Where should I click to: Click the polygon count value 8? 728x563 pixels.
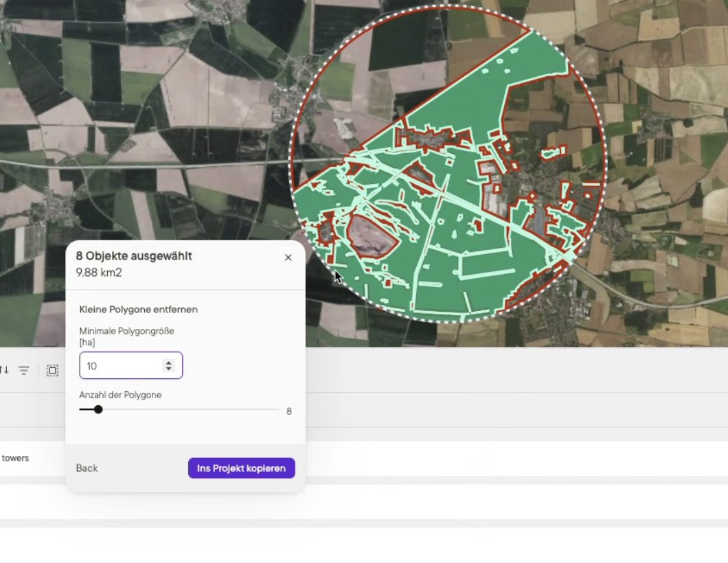click(289, 411)
